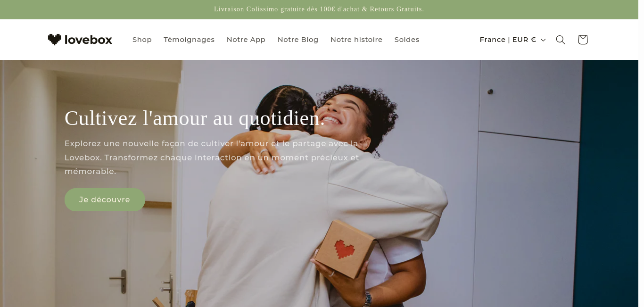Click the Livraison Colissimo gratuite announcement

click(x=319, y=9)
